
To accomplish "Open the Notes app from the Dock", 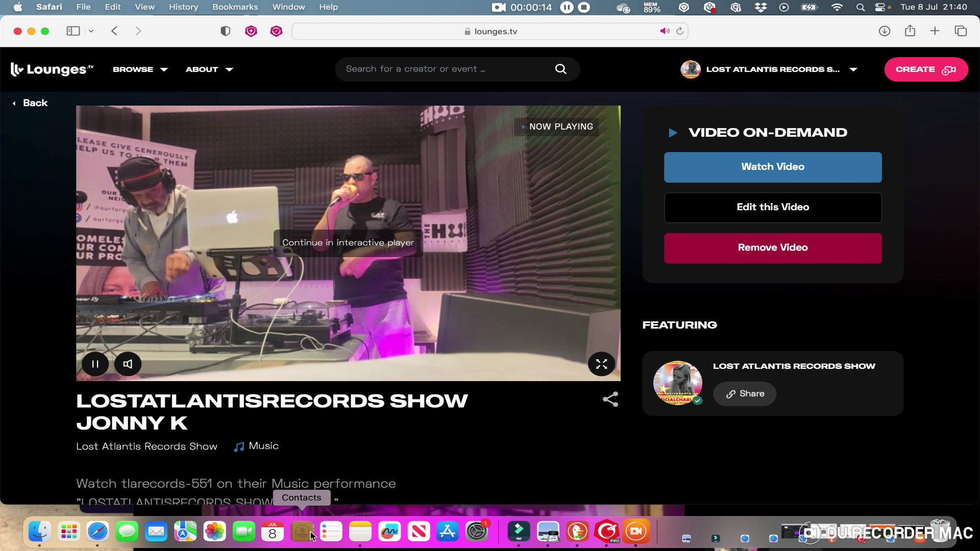I will click(x=360, y=532).
